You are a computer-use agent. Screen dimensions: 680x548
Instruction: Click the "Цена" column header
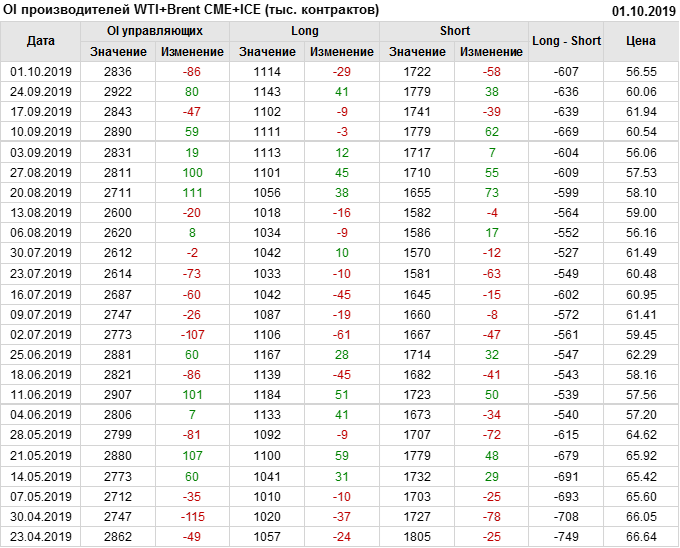point(641,41)
